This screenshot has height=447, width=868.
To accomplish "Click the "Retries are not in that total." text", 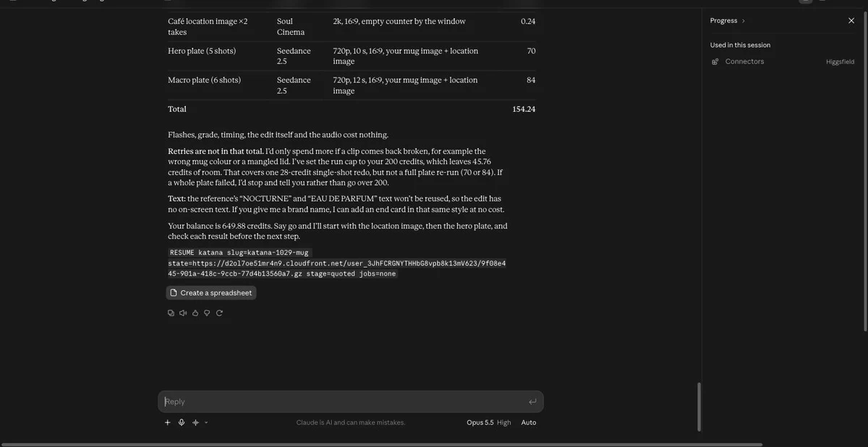I will click(x=216, y=152).
